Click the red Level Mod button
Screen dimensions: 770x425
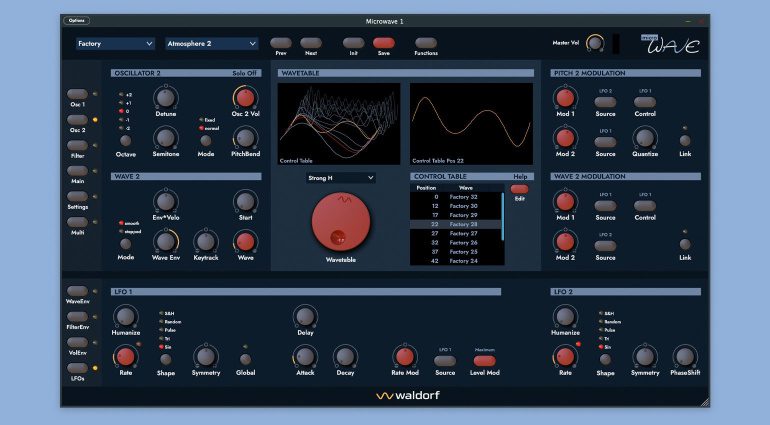tap(485, 361)
